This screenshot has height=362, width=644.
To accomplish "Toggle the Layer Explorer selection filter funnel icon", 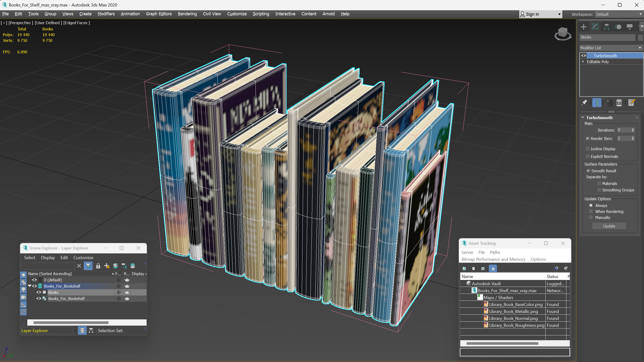I will point(88,266).
